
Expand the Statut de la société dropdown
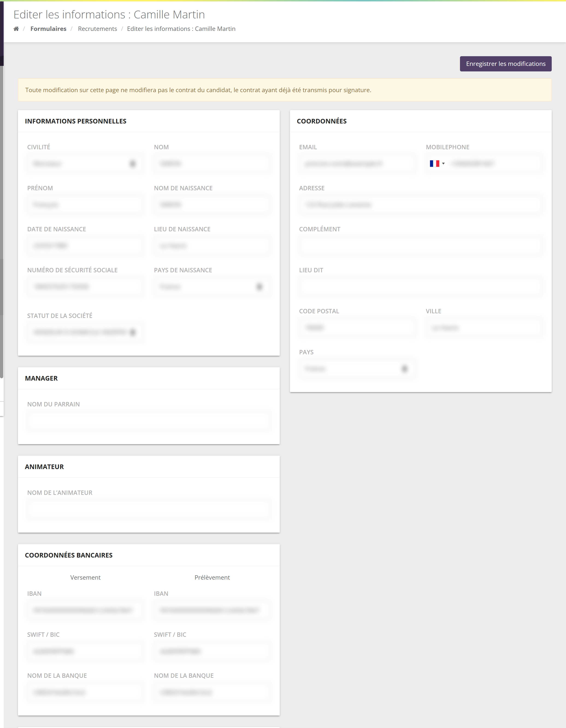[85, 332]
